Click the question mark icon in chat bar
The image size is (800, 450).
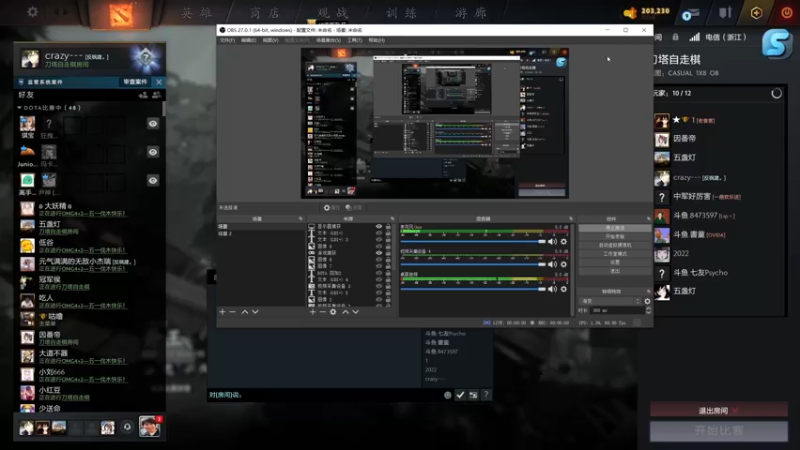(x=486, y=395)
